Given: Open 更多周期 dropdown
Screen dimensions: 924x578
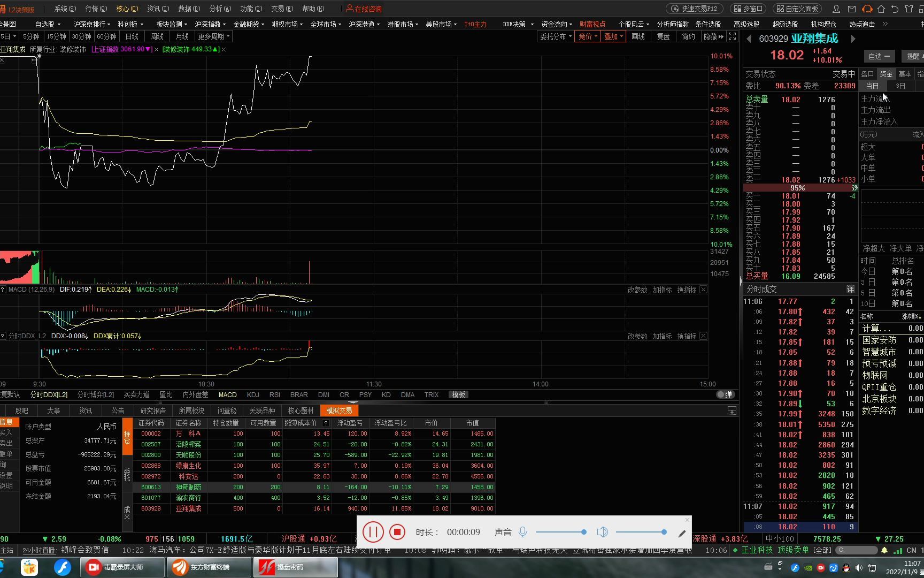Looking at the screenshot, I should (x=213, y=36).
